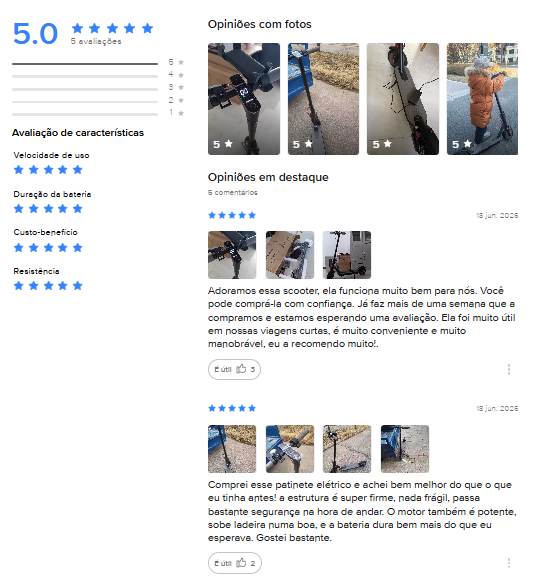Click the 5-star rating bar row
The width and height of the screenshot is (535, 583).
pos(98,63)
